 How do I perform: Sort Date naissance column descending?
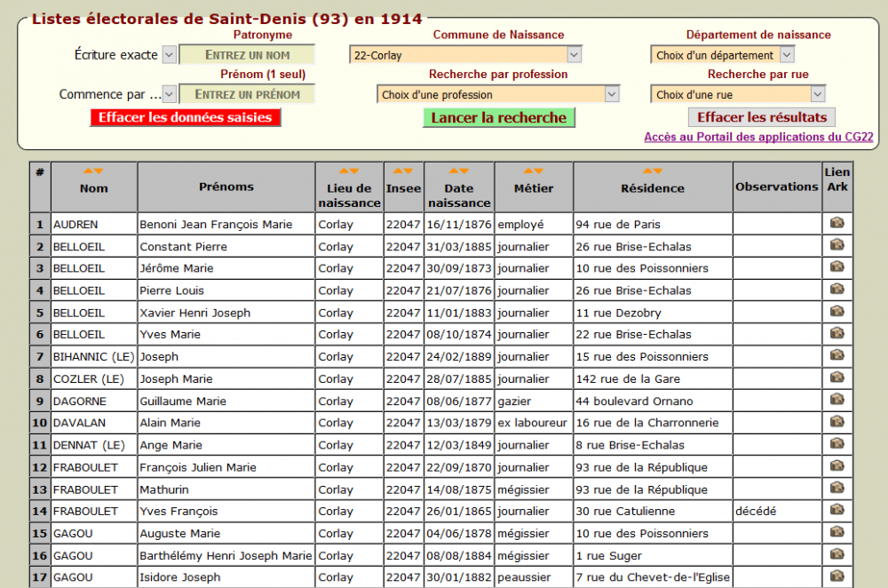[x=464, y=171]
